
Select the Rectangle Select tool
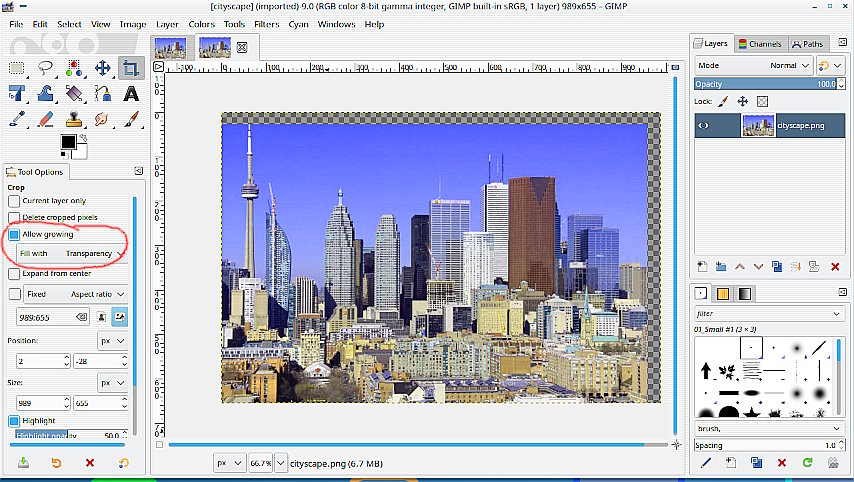point(16,68)
